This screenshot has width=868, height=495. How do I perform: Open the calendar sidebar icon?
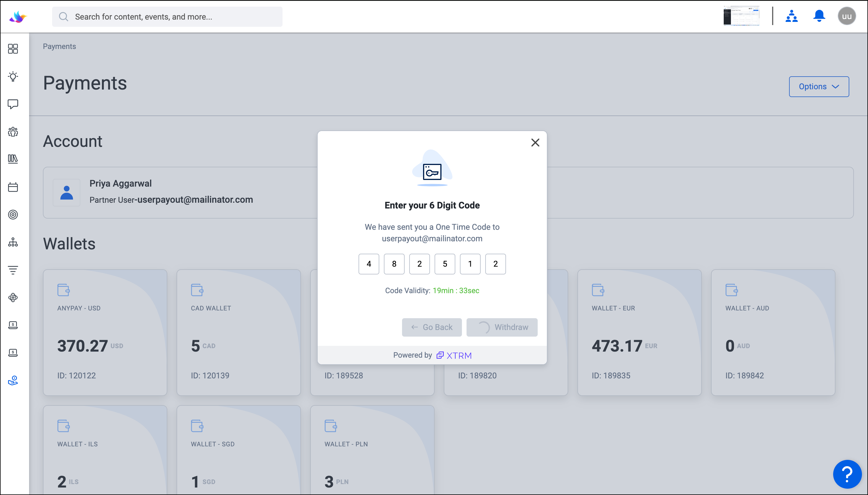[13, 187]
